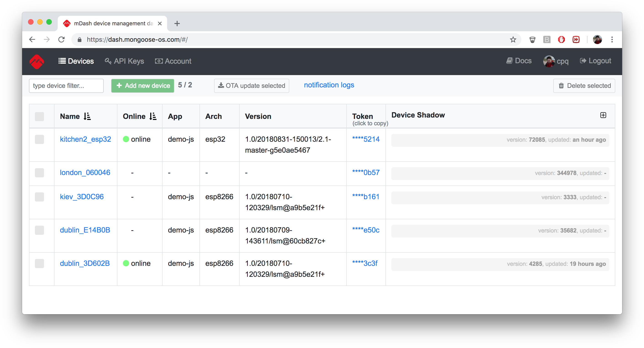Open the API Keys tab
The image size is (644, 348).
point(124,61)
